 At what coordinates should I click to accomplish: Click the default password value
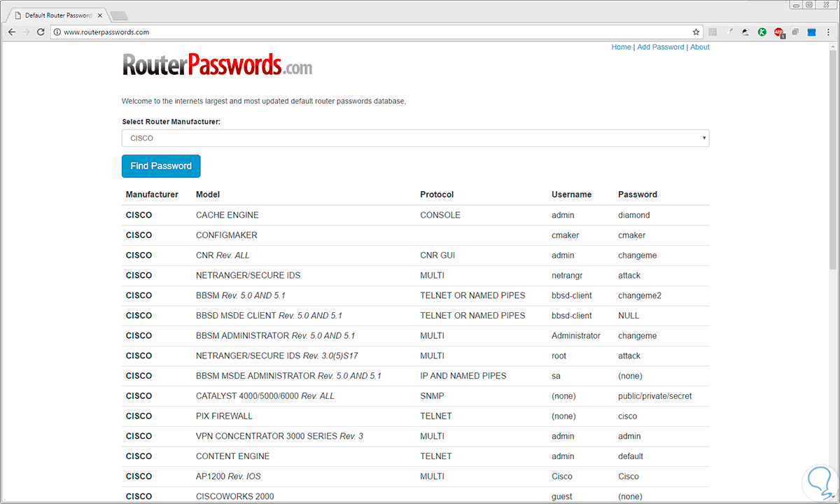[x=631, y=456]
